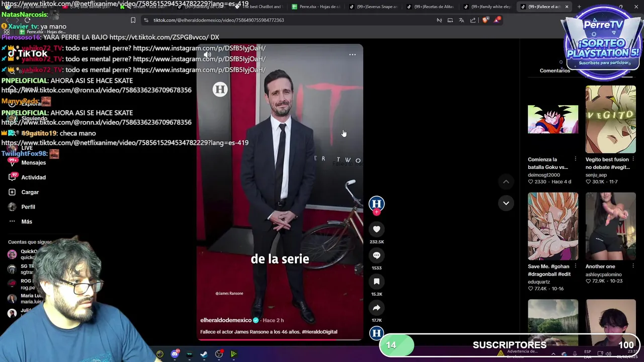The height and width of the screenshot is (362, 644).
Task: Open the TikTok logo home link
Action: tap(28, 53)
